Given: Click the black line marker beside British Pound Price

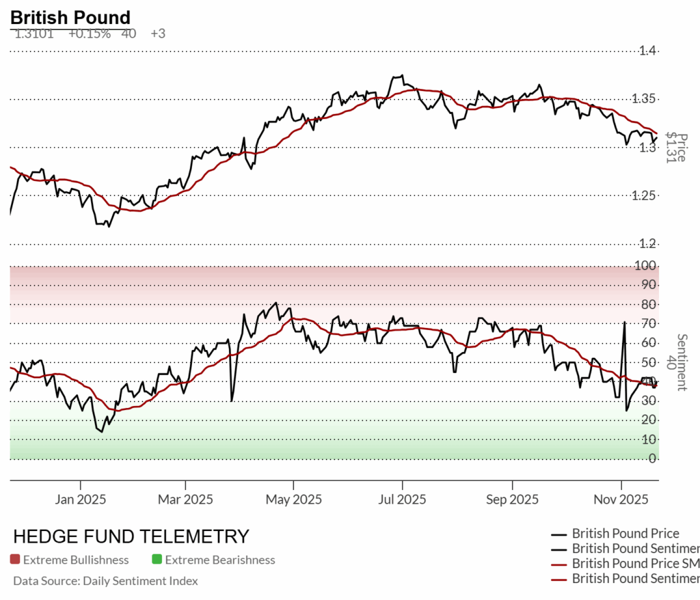Looking at the screenshot, I should click(559, 534).
